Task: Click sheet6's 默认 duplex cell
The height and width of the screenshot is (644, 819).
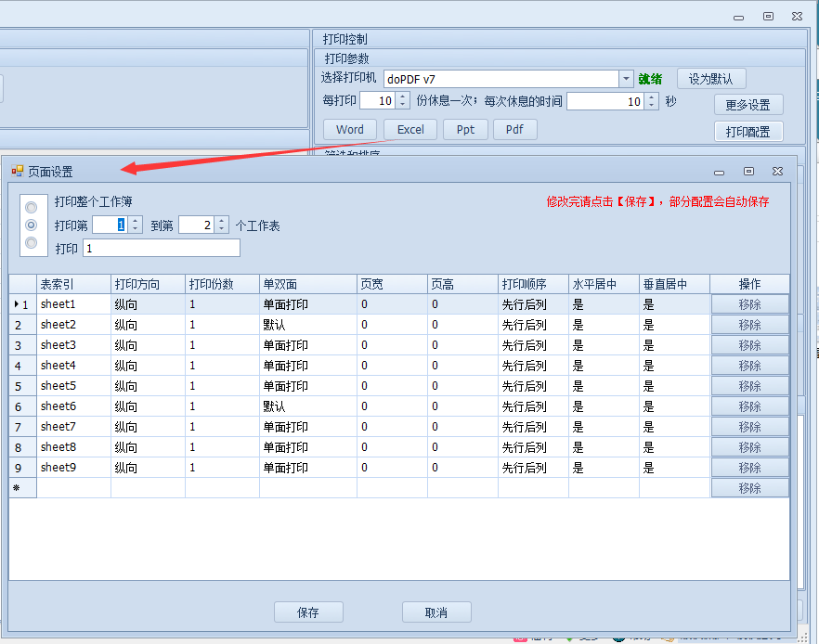Action: 308,406
